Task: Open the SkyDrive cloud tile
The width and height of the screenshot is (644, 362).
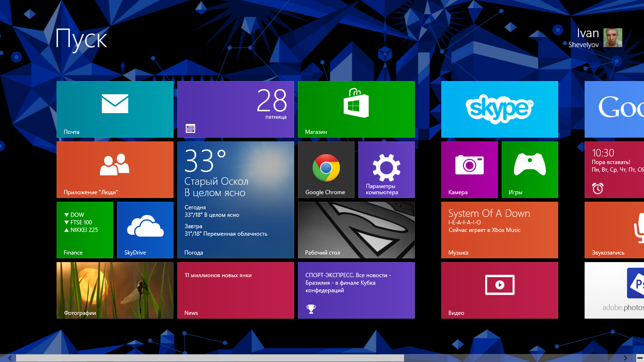Action: (x=145, y=230)
